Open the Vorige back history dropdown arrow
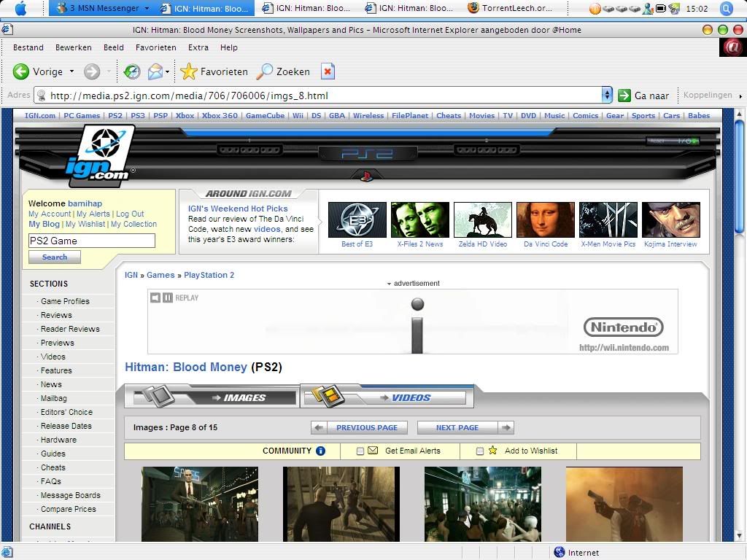This screenshot has width=747, height=560. pos(72,71)
